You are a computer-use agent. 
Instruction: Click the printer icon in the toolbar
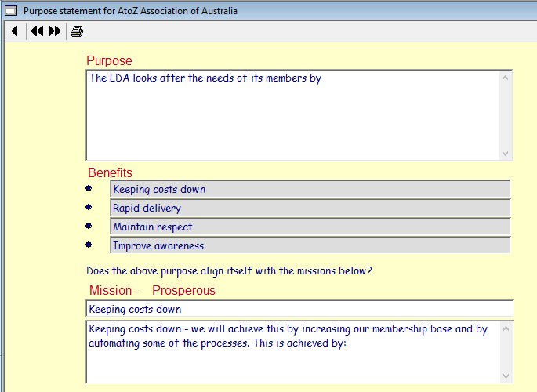tap(77, 31)
